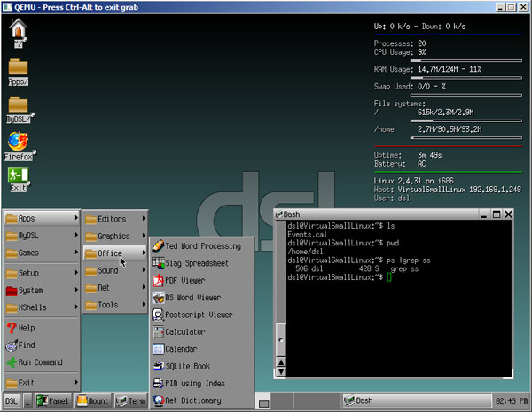
Task: Open the Calendar application
Action: tap(202, 349)
